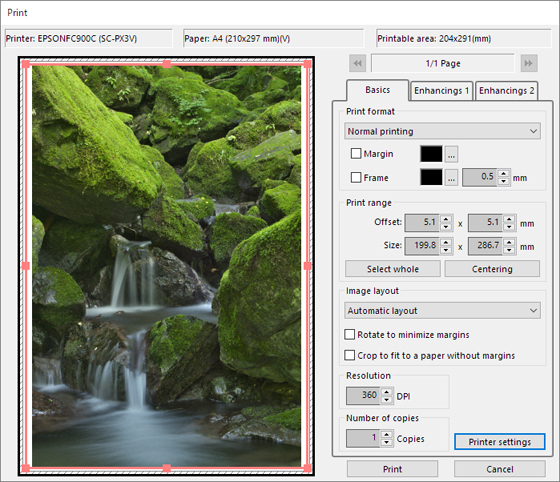Click the Size width input field

pyautogui.click(x=421, y=246)
